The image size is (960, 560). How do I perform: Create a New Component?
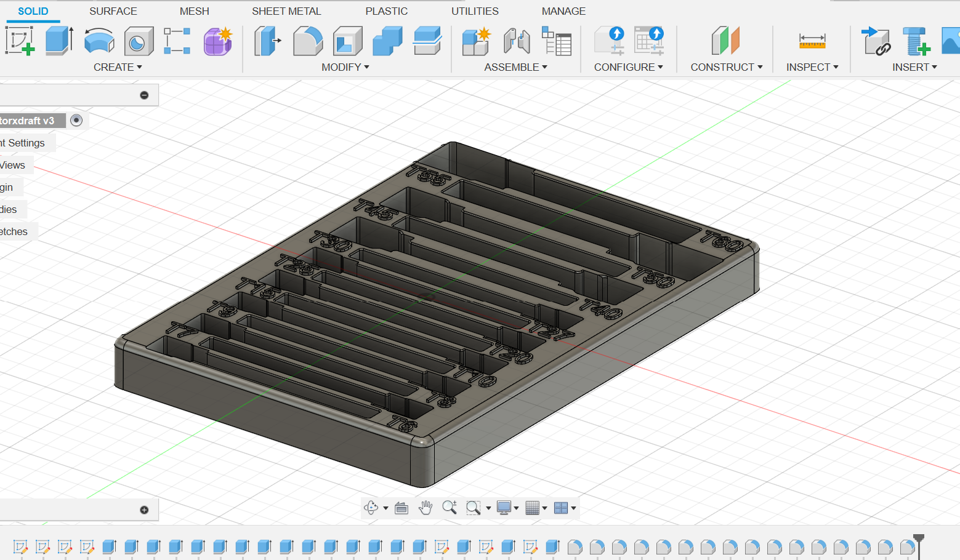[x=476, y=41]
